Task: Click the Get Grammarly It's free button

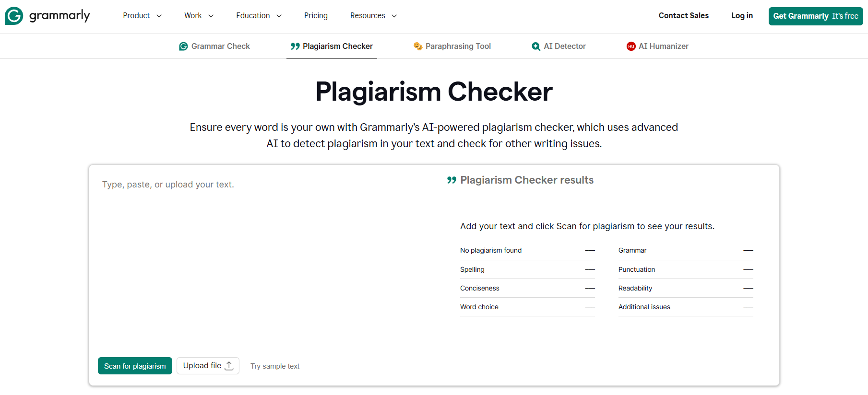Action: click(815, 16)
